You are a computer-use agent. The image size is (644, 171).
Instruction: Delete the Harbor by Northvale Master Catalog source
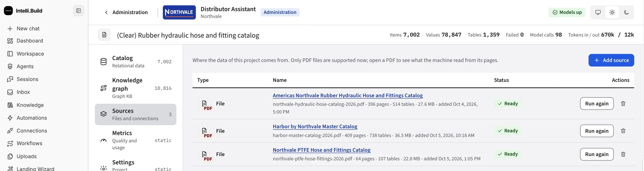point(623,131)
